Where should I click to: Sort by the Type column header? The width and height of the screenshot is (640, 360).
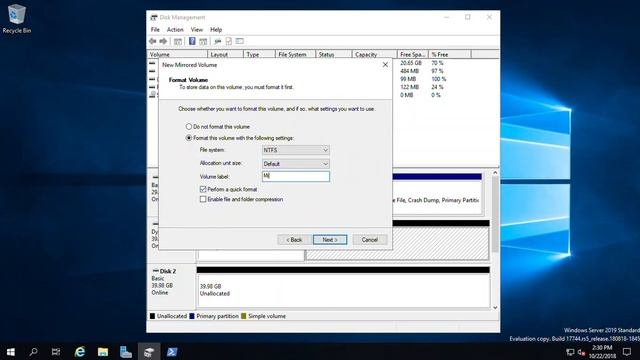pyautogui.click(x=259, y=54)
